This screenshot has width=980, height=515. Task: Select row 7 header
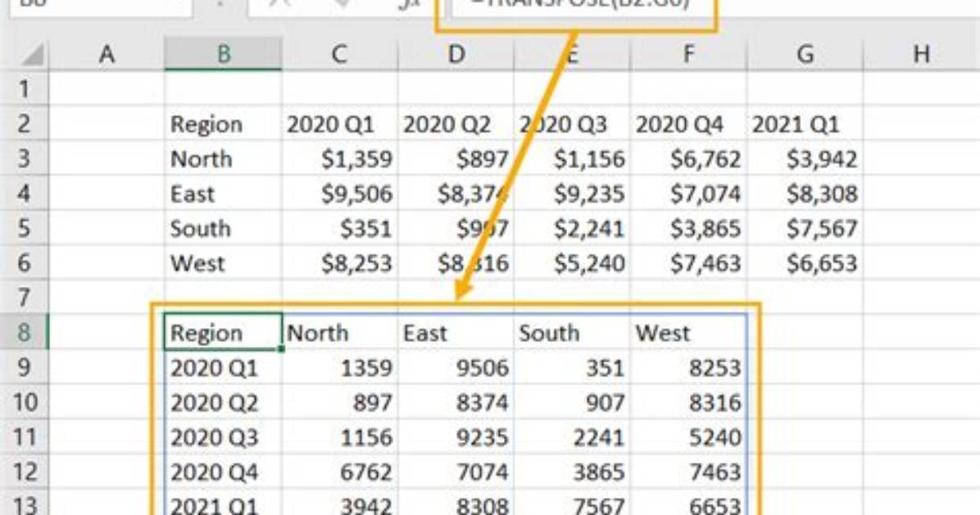(25, 297)
